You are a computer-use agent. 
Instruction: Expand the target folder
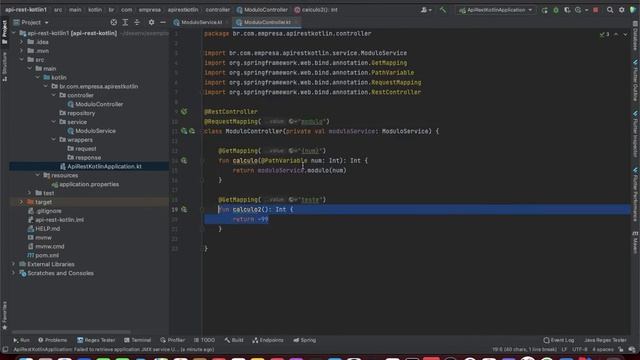tap(21, 202)
